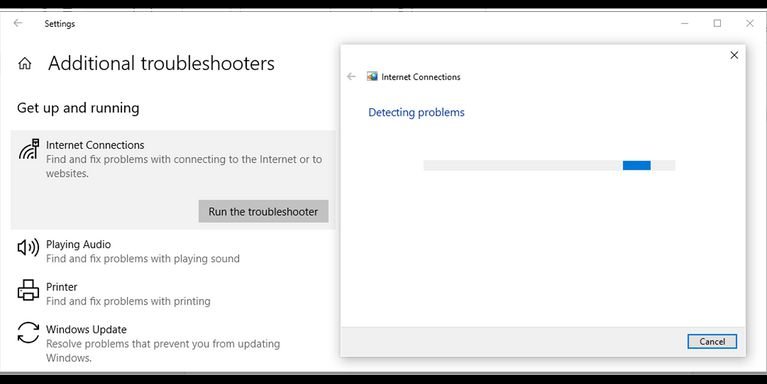
Task: Minimize the Settings window
Action: point(684,23)
